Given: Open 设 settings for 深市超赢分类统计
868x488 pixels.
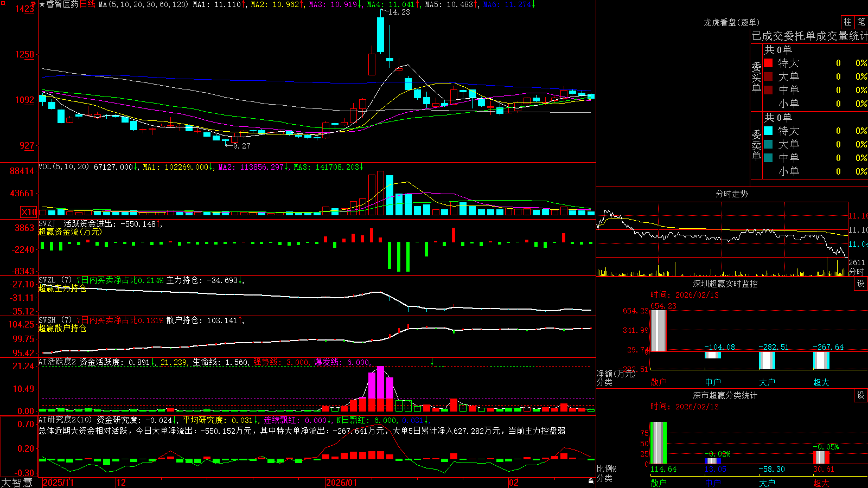Looking at the screenshot, I should (x=861, y=395).
